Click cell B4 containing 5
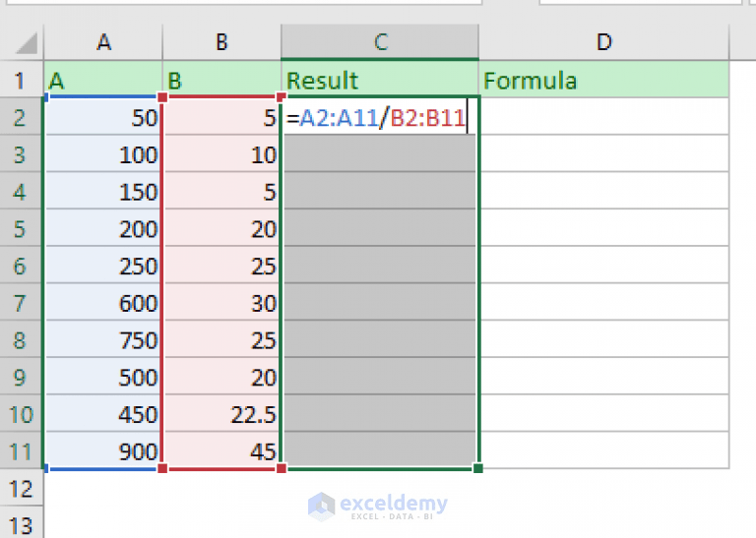The width and height of the screenshot is (756, 538). pyautogui.click(x=221, y=191)
